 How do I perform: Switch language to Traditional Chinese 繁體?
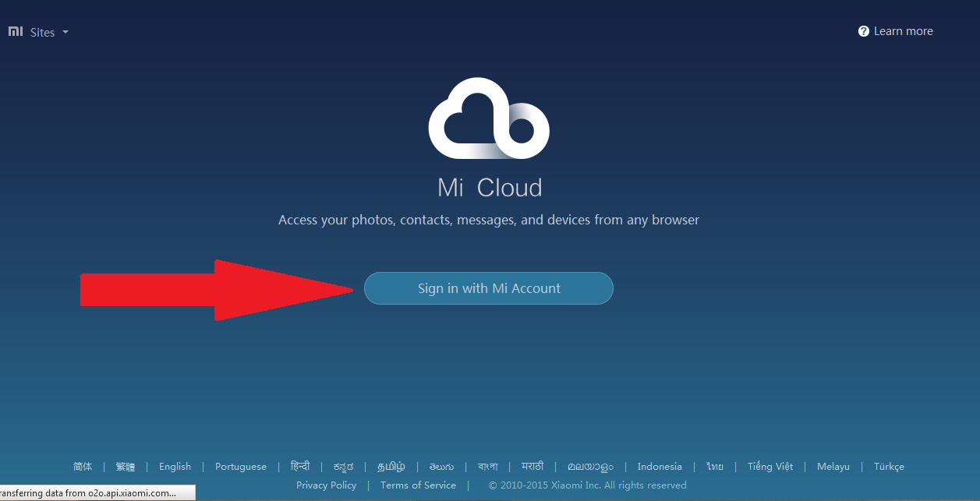pos(125,466)
